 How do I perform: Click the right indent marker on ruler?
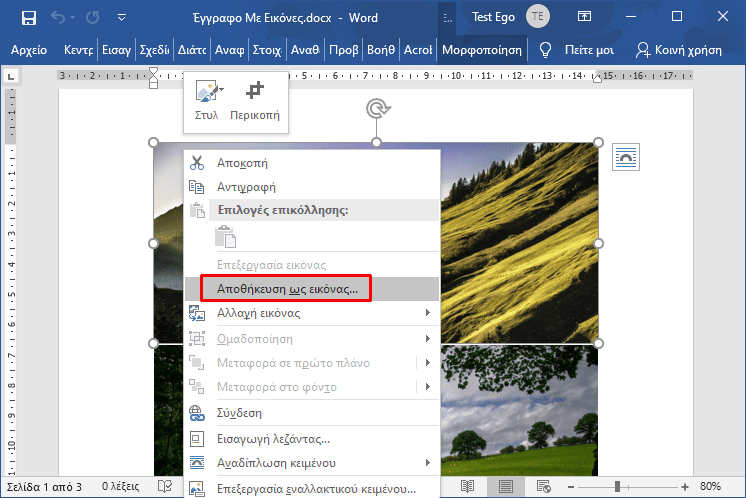[597, 79]
